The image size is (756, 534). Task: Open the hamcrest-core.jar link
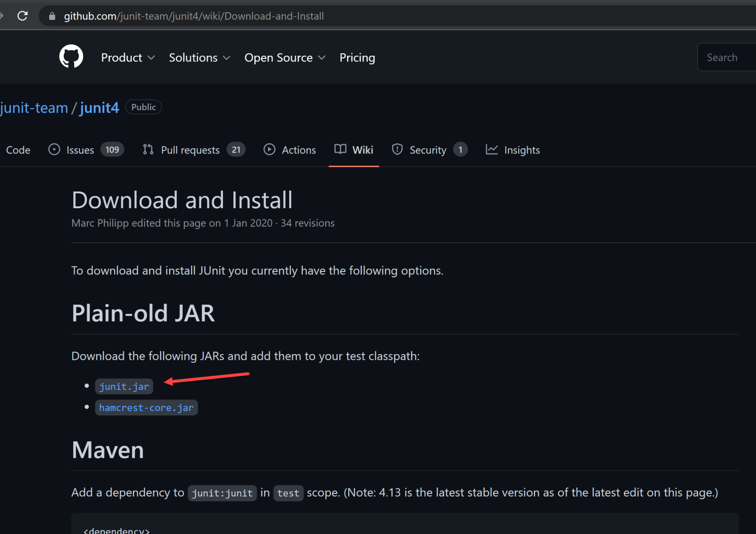click(146, 407)
